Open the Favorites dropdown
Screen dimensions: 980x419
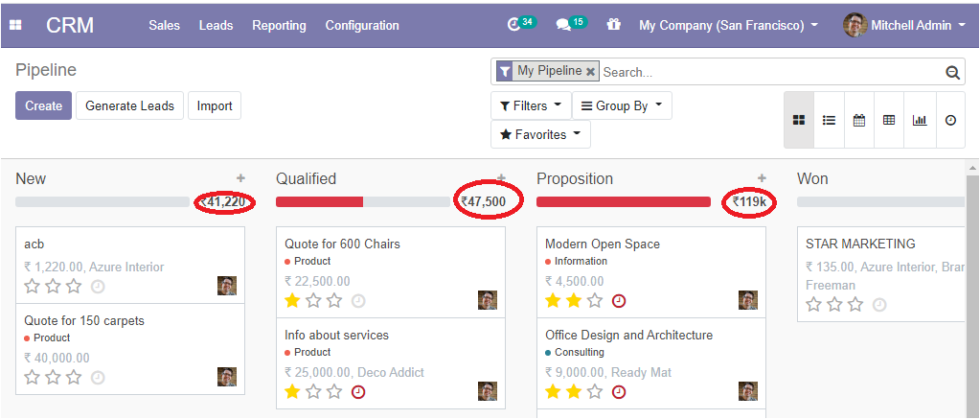(540, 134)
